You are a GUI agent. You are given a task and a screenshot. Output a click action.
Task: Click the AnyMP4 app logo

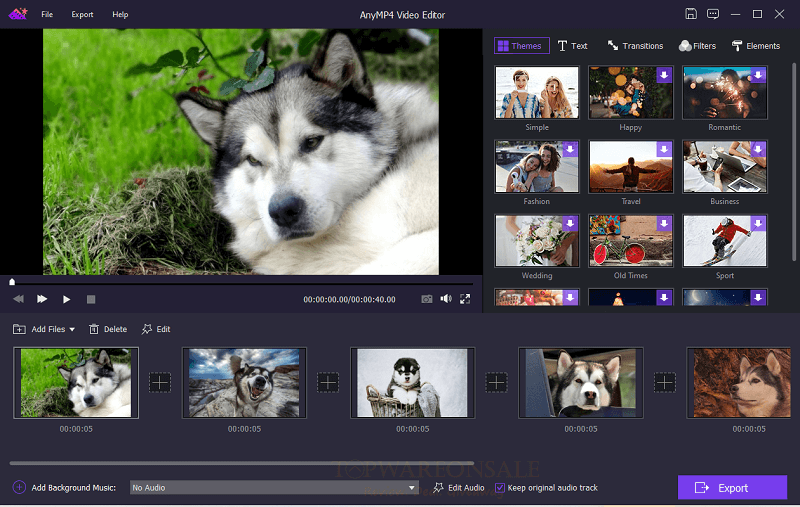[x=18, y=14]
